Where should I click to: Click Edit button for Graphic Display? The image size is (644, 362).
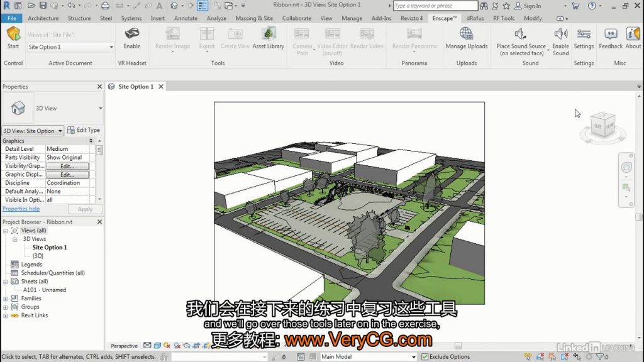[67, 175]
